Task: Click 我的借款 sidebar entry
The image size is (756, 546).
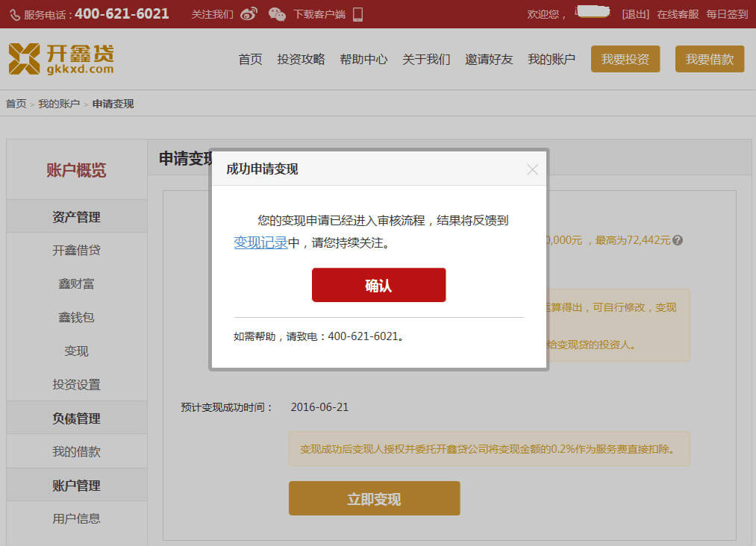Action: (76, 452)
